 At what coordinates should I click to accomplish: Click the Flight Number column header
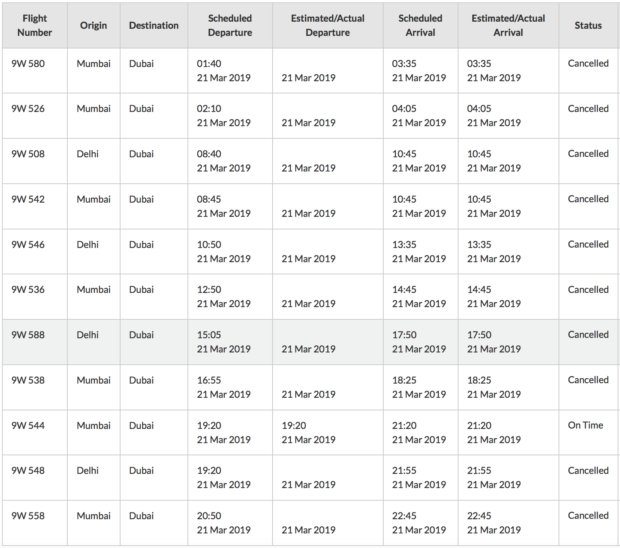[x=34, y=25]
